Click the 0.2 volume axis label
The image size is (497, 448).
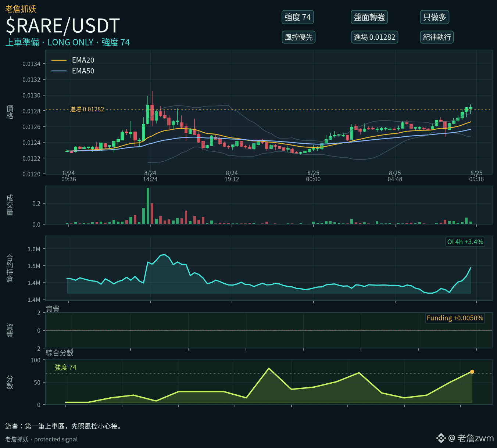[36, 204]
